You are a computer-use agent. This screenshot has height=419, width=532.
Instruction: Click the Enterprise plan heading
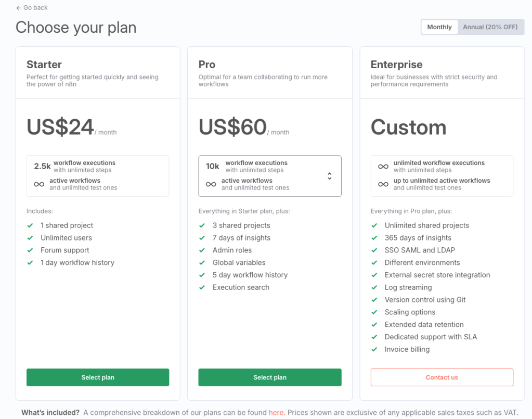[x=396, y=65]
